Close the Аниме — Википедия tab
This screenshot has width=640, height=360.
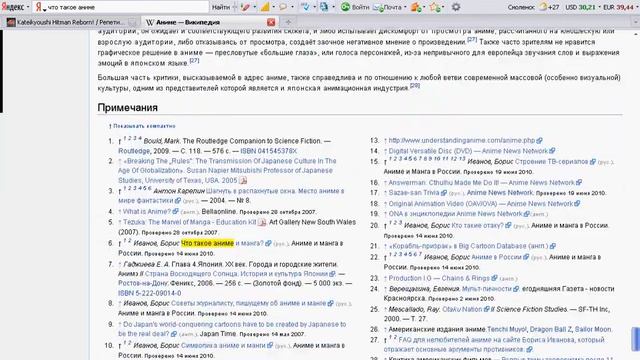coord(271,22)
